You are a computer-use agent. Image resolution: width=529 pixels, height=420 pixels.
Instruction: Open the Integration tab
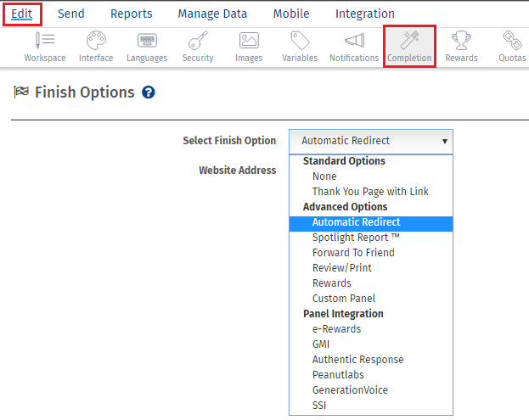365,14
